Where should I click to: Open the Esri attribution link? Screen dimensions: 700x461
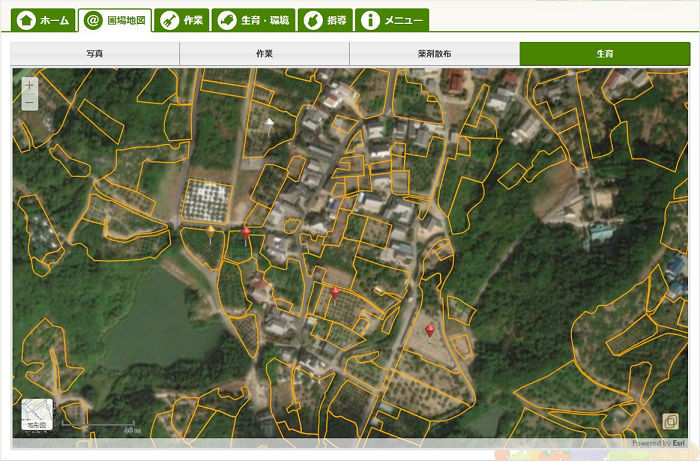(679, 443)
